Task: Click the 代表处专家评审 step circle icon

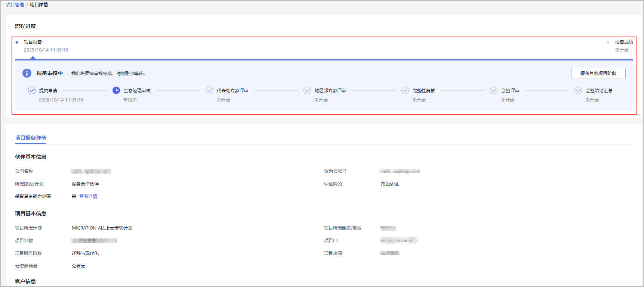Action: click(x=209, y=90)
